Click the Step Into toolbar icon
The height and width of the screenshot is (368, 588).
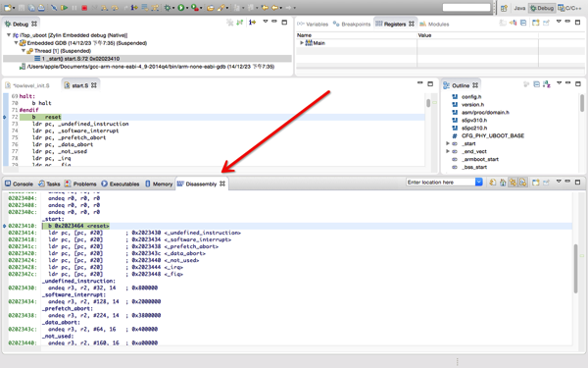(x=105, y=8)
